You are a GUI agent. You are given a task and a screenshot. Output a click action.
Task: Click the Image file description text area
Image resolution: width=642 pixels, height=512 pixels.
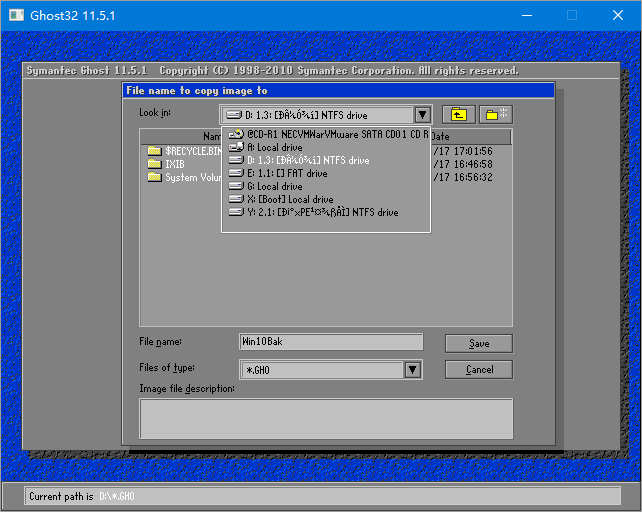click(x=326, y=419)
